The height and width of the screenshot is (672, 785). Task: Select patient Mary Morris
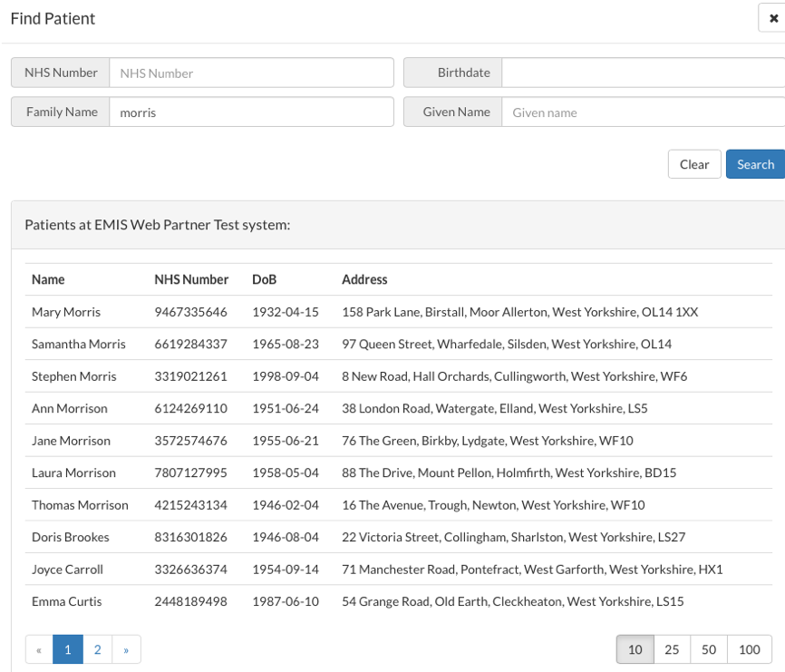pyautogui.click(x=66, y=312)
